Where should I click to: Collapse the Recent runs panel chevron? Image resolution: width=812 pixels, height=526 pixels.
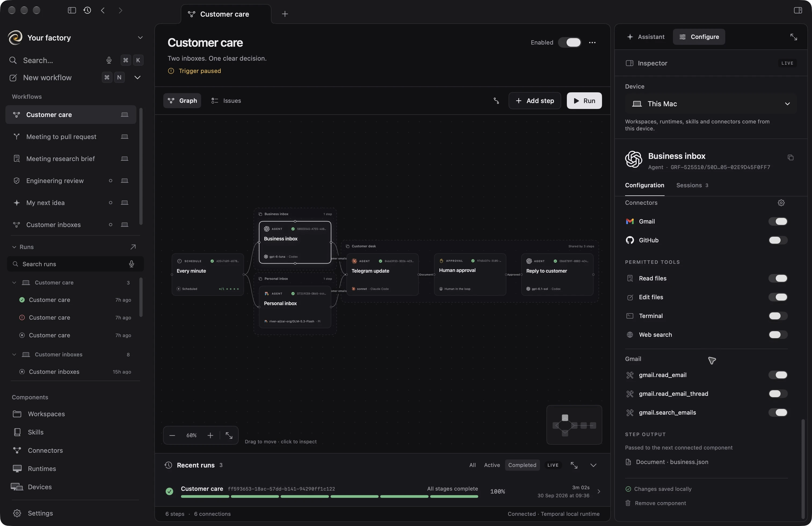[593, 465]
